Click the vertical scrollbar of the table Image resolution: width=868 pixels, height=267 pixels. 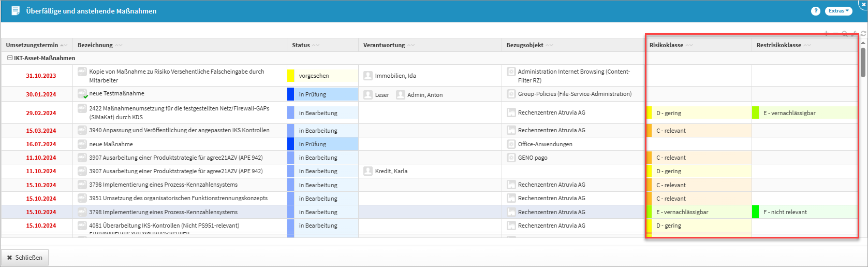pyautogui.click(x=863, y=62)
